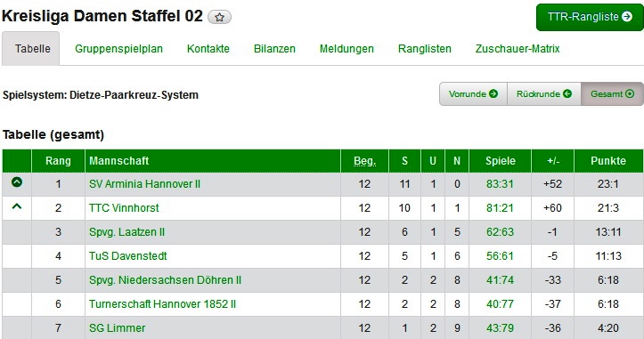
Task: Click the 83:31 Spiele result link
Action: (x=500, y=184)
